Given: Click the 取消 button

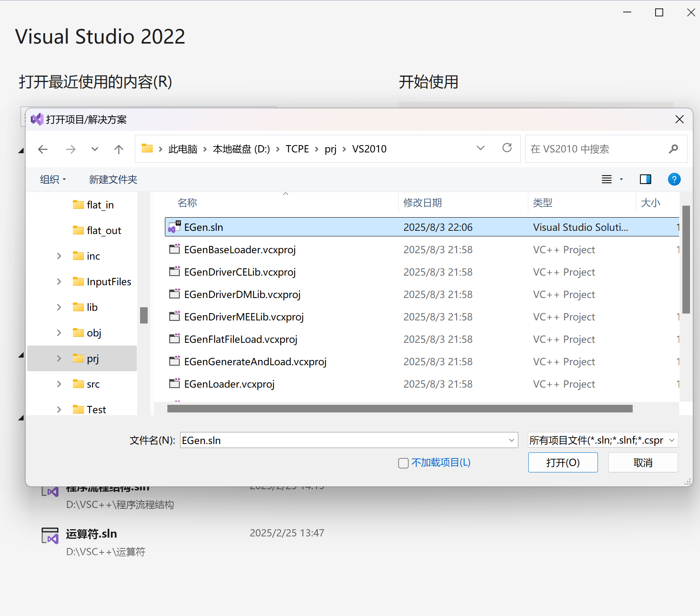Looking at the screenshot, I should (642, 462).
